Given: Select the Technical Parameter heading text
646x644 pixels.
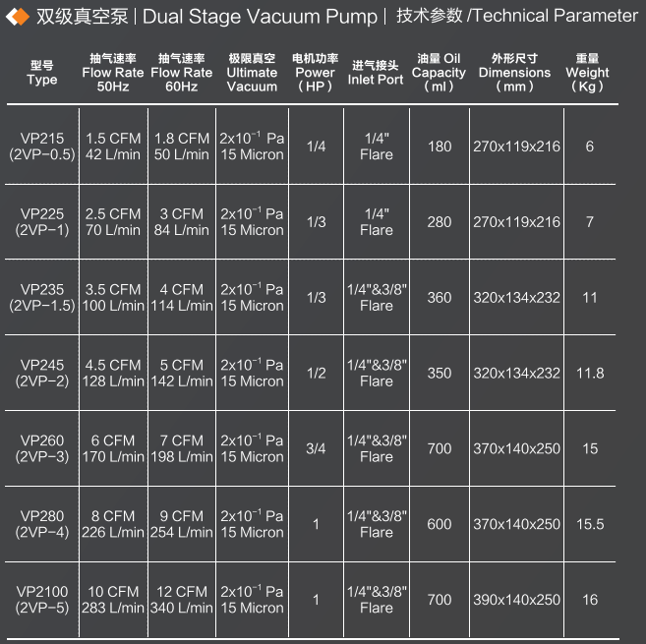Looking at the screenshot, I should pyautogui.click(x=516, y=16).
